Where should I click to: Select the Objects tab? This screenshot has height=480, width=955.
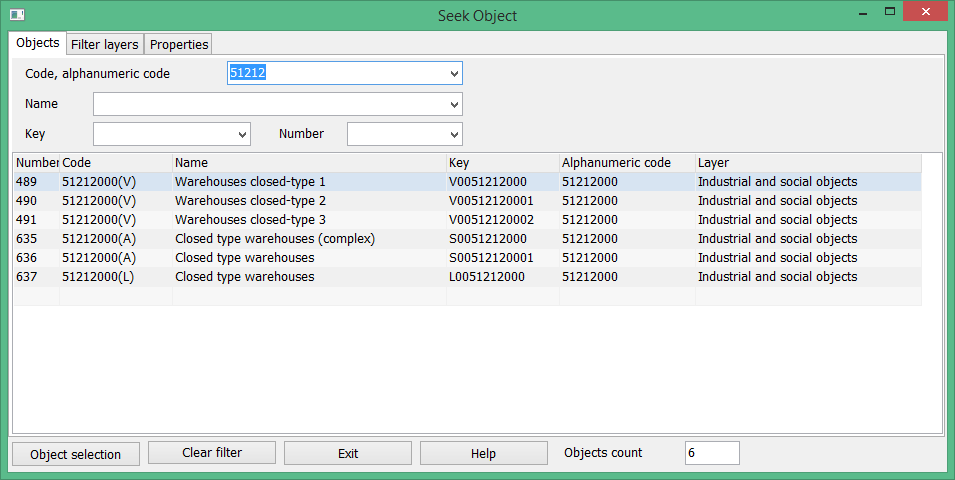tap(38, 43)
